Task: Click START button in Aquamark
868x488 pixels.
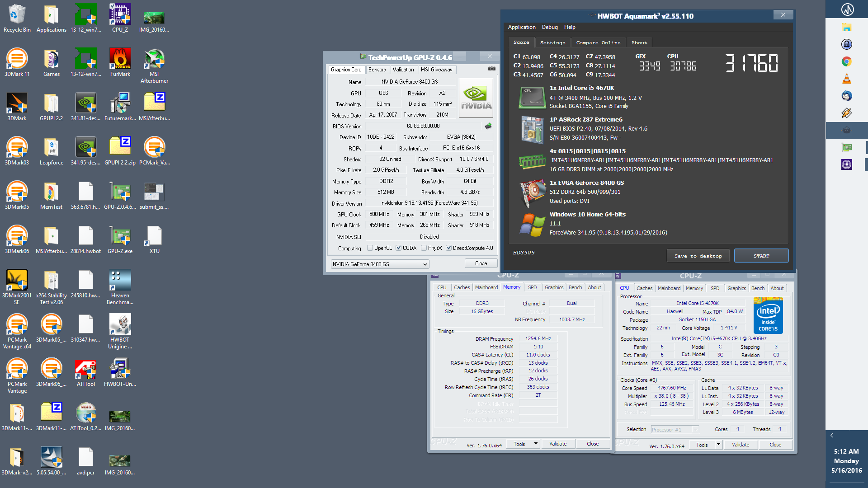Action: tap(761, 256)
